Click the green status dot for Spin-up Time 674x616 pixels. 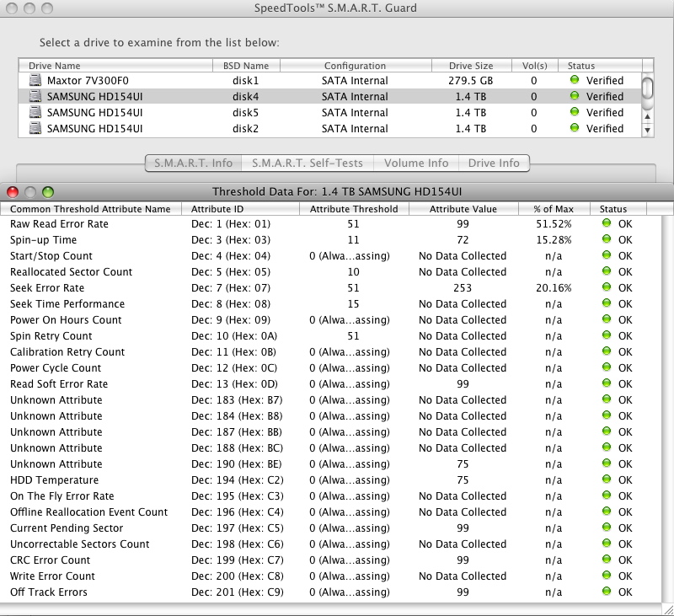(x=607, y=238)
